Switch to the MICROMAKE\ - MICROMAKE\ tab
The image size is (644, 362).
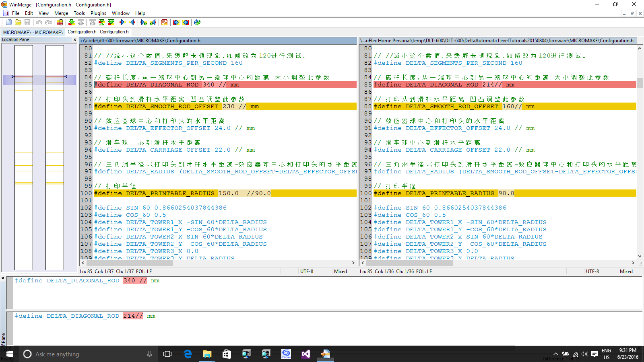point(33,32)
